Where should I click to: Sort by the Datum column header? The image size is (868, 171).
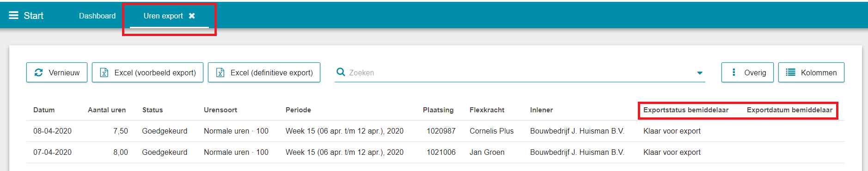tap(44, 110)
